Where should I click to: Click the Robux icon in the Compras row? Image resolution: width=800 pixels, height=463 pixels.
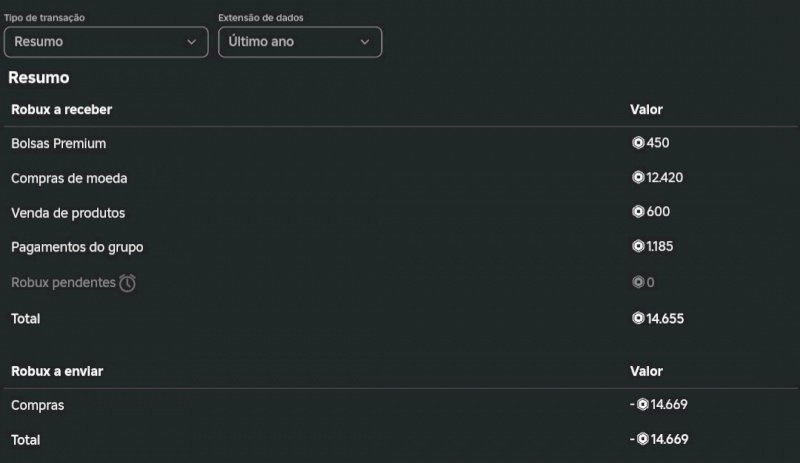pos(642,405)
